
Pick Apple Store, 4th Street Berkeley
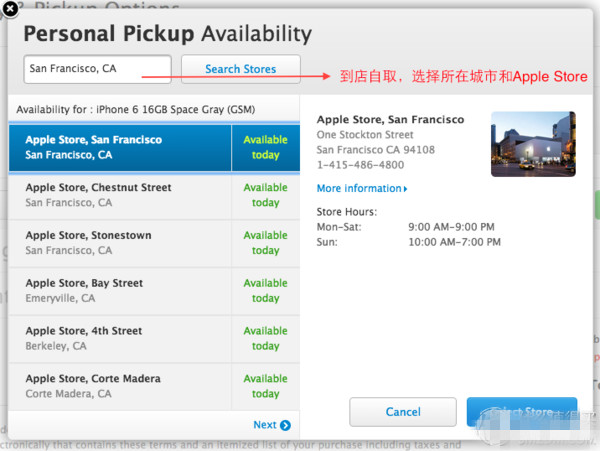[x=120, y=338]
